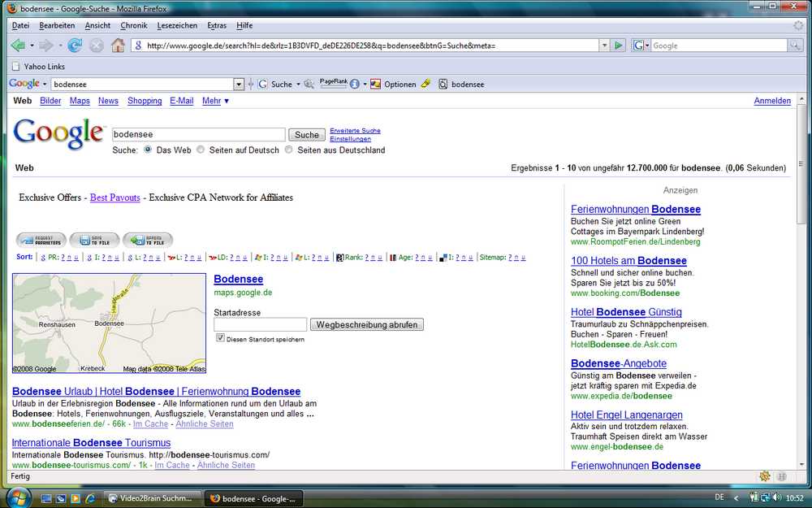The height and width of the screenshot is (508, 812).
Task: Click the magnifier in Firefox search box
Action: pos(795,46)
